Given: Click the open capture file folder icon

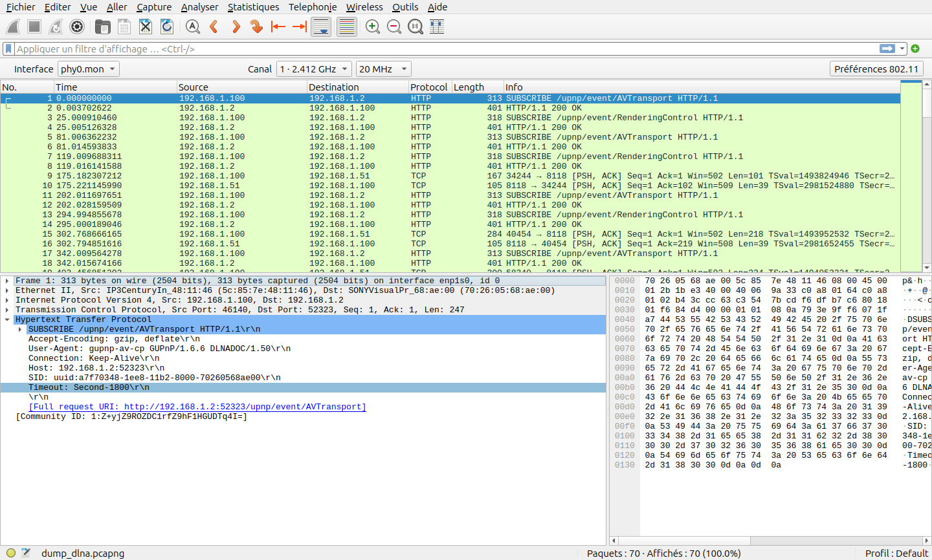Looking at the screenshot, I should pos(102,27).
